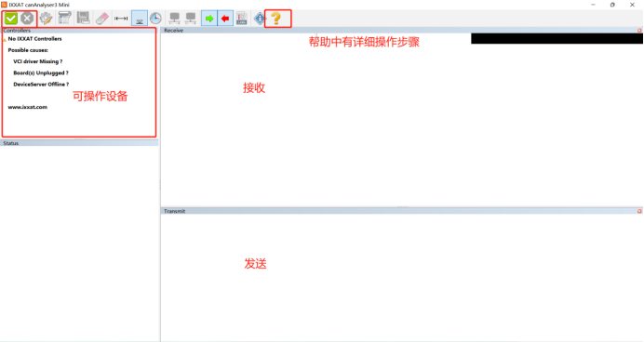Click the green checkmark start button
Image resolution: width=644 pixels, height=342 pixels.
pyautogui.click(x=11, y=19)
